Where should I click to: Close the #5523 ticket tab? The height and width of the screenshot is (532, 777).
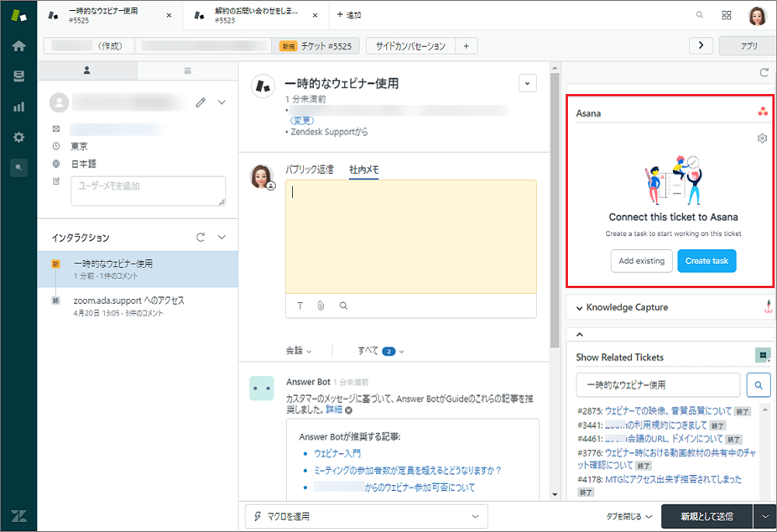point(315,16)
